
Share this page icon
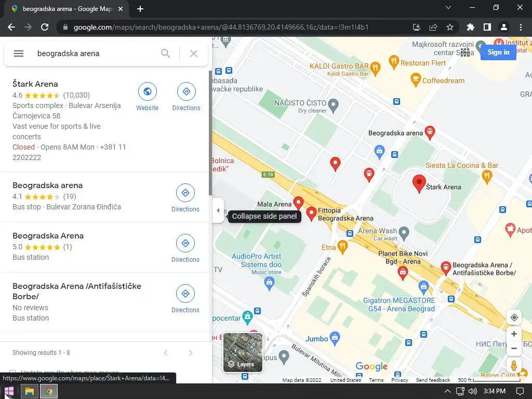point(433,27)
